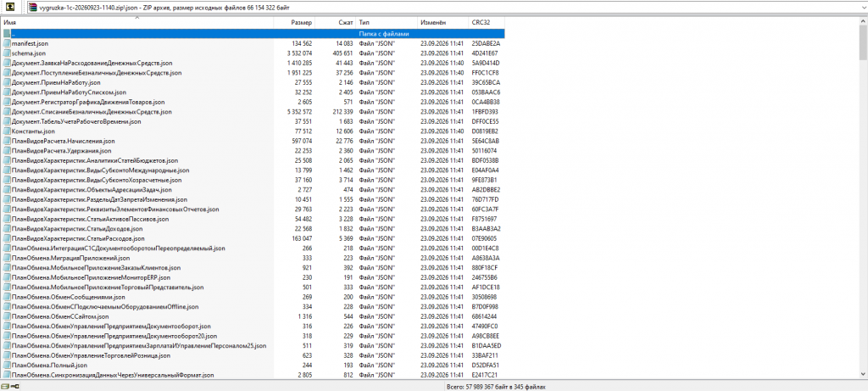Click the WinRAR archive icon in address bar
This screenshot has height=391, width=868.
coord(33,8)
